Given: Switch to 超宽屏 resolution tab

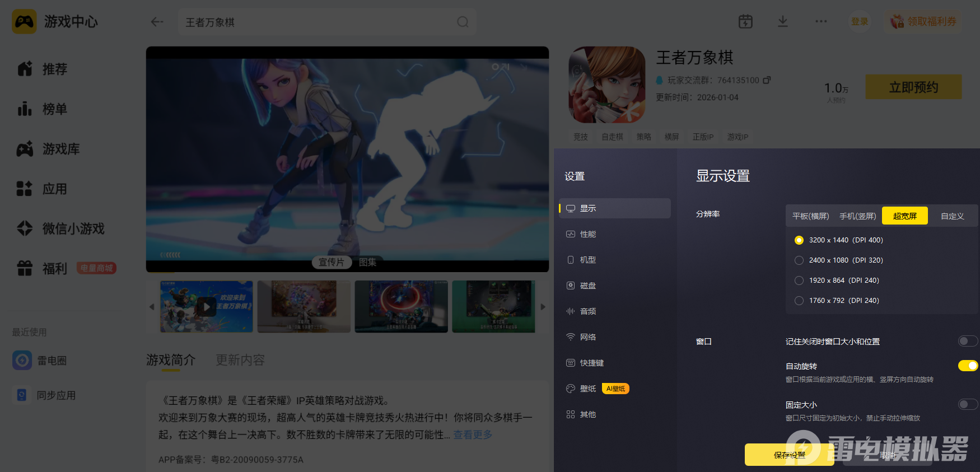Looking at the screenshot, I should tap(905, 216).
